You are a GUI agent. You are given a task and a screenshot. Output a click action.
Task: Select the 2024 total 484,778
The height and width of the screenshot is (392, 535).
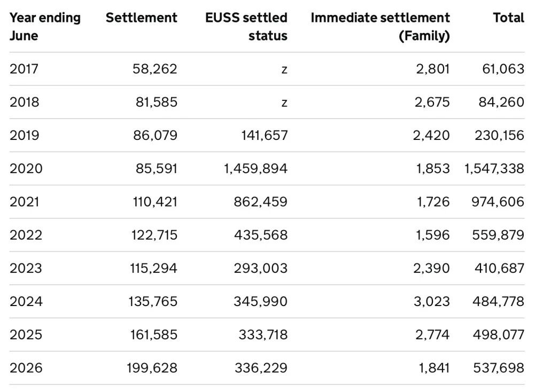coord(498,301)
